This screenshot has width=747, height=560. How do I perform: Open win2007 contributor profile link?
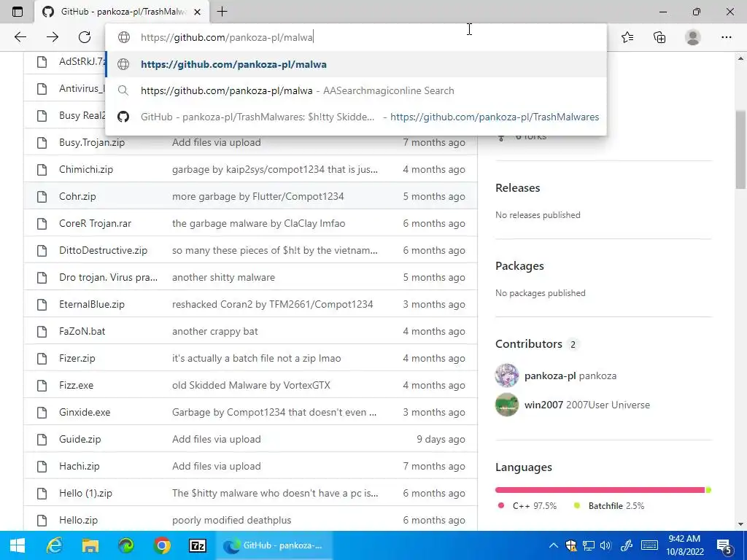(x=587, y=405)
